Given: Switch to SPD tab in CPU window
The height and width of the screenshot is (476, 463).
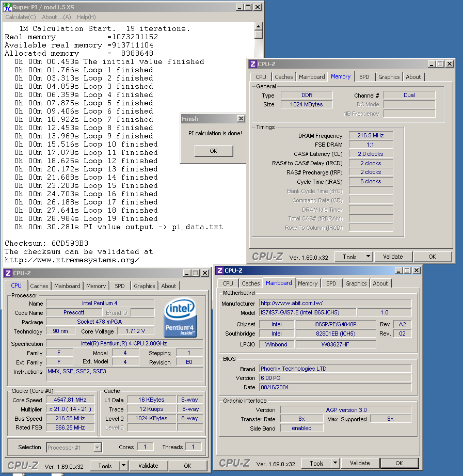Looking at the screenshot, I should [120, 286].
